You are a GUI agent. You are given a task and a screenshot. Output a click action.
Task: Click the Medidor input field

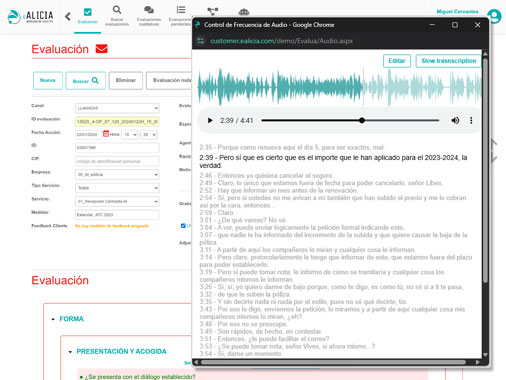[117, 215]
